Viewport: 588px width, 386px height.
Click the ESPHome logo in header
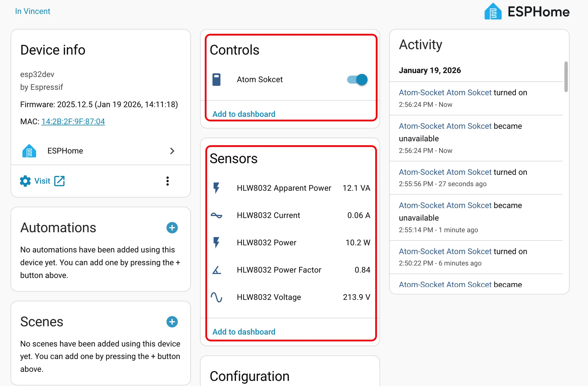click(x=493, y=12)
